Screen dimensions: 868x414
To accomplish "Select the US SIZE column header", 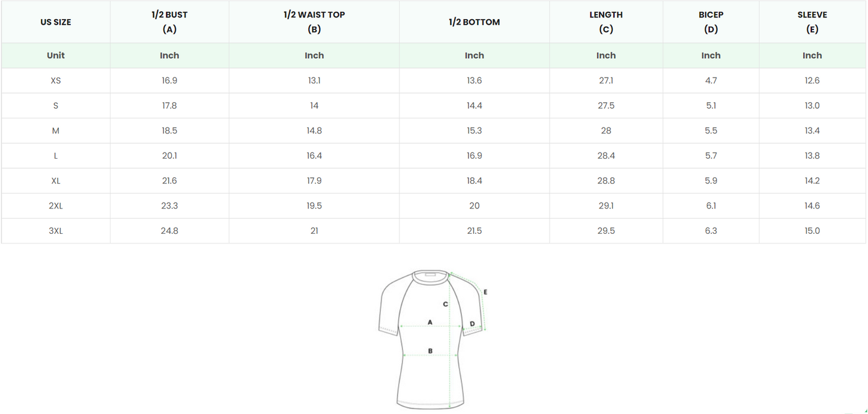I will pyautogui.click(x=56, y=22).
